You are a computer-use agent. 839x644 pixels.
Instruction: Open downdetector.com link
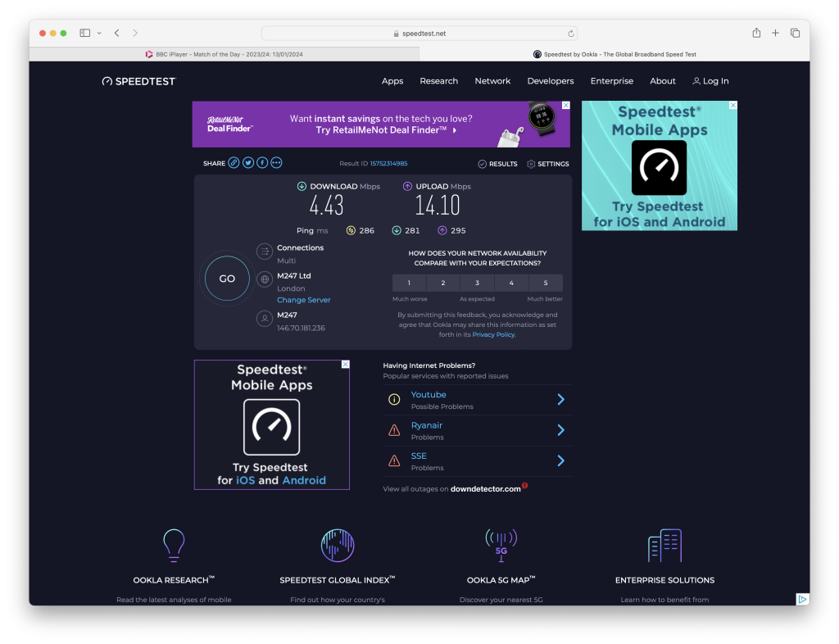485,489
